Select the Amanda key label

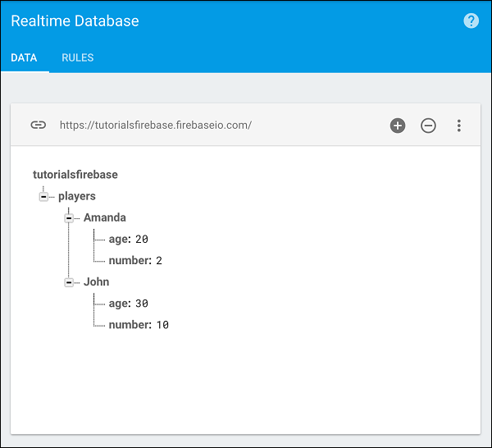(105, 217)
